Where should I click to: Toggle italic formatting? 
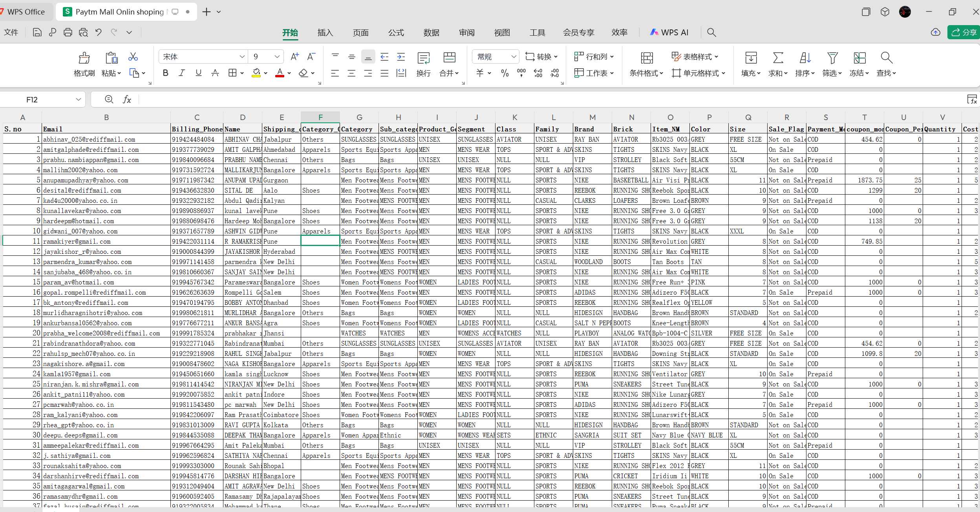pos(182,73)
